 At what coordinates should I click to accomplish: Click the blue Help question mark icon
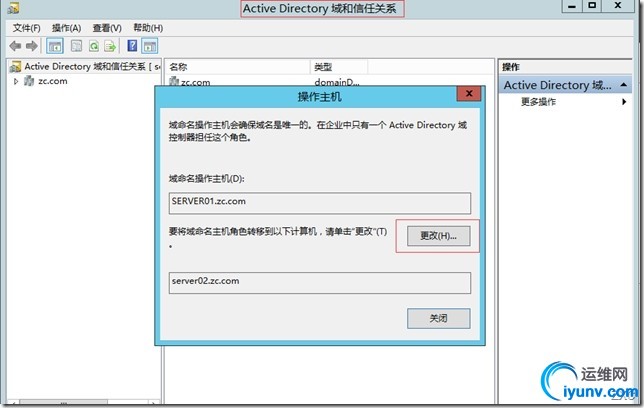(132, 46)
